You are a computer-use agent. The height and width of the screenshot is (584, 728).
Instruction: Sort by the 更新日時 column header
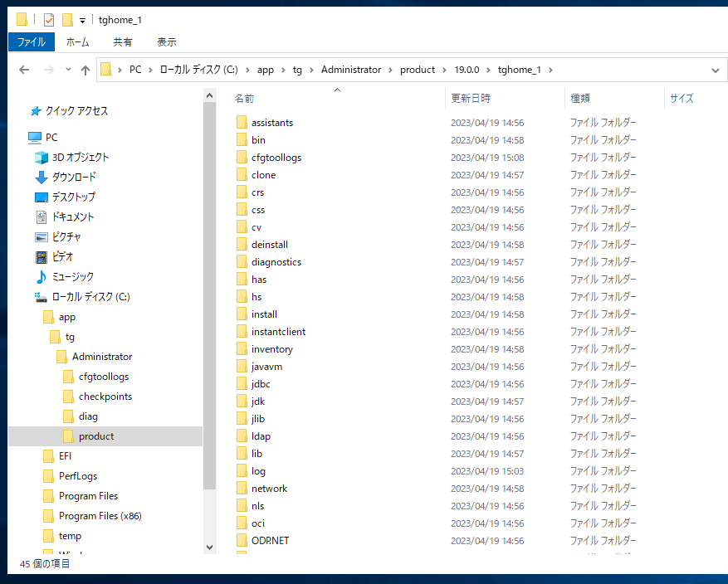(471, 99)
